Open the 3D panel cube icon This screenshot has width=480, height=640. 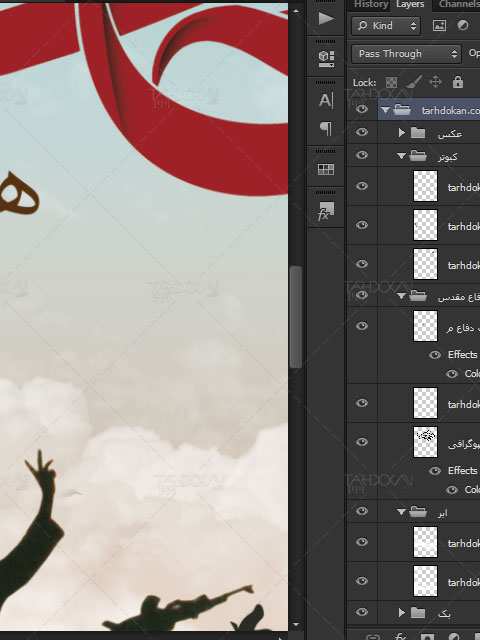326,58
